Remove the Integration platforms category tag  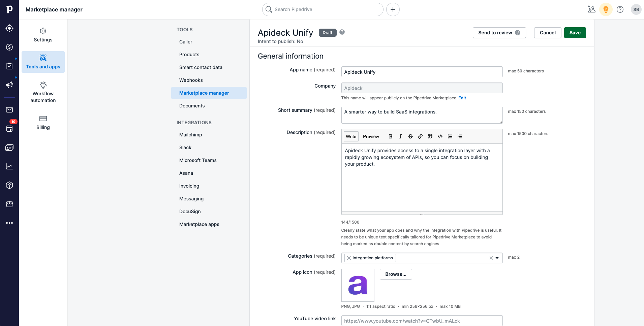349,258
